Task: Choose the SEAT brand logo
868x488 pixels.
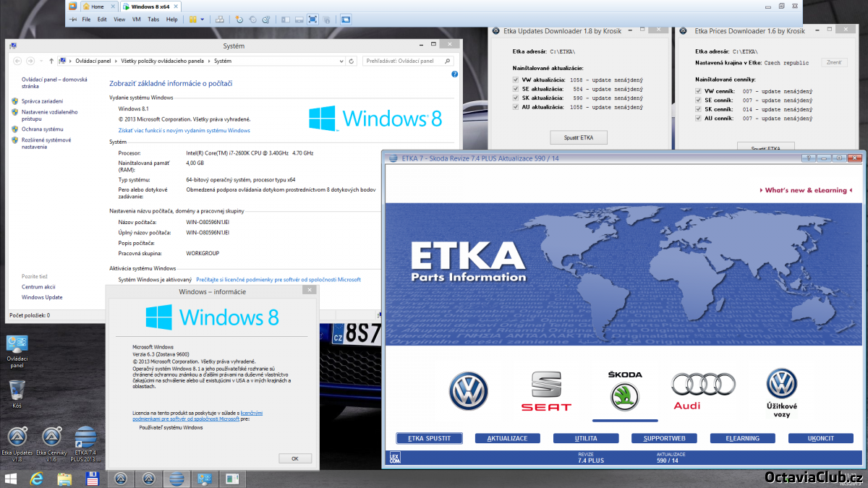Action: (x=546, y=391)
